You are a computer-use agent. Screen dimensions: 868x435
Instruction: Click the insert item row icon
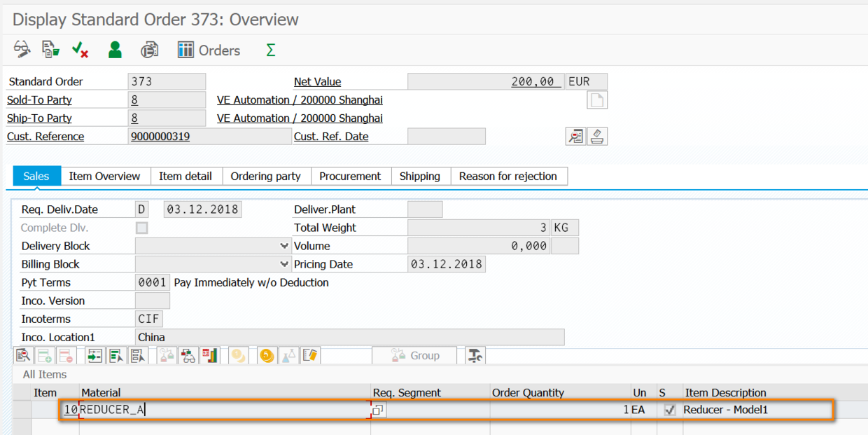tap(45, 356)
